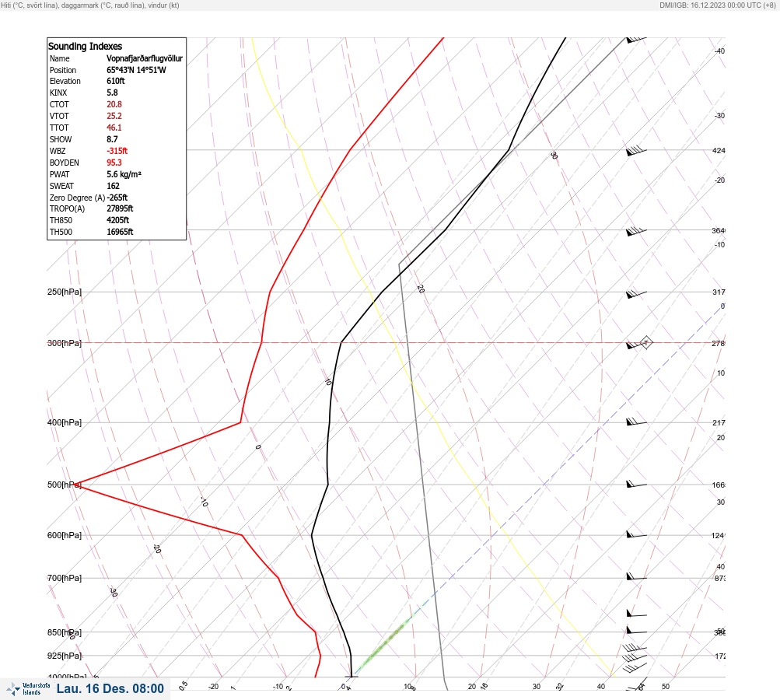Click the 'TROPO(A)' index label

click(67, 208)
